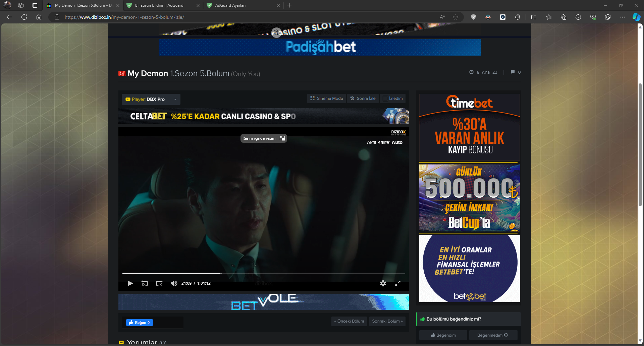
Task: Play the video
Action: [130, 283]
